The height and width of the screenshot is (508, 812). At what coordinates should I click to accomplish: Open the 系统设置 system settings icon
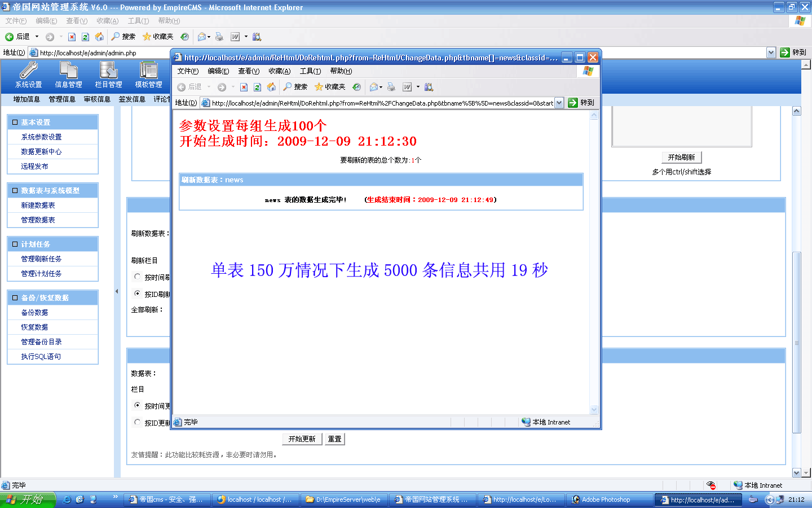[28, 75]
